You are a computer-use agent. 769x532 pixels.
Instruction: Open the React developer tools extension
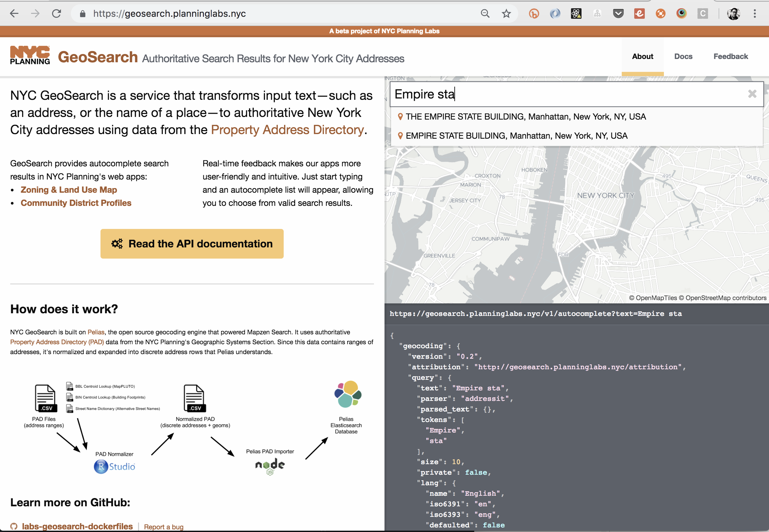[x=576, y=14]
